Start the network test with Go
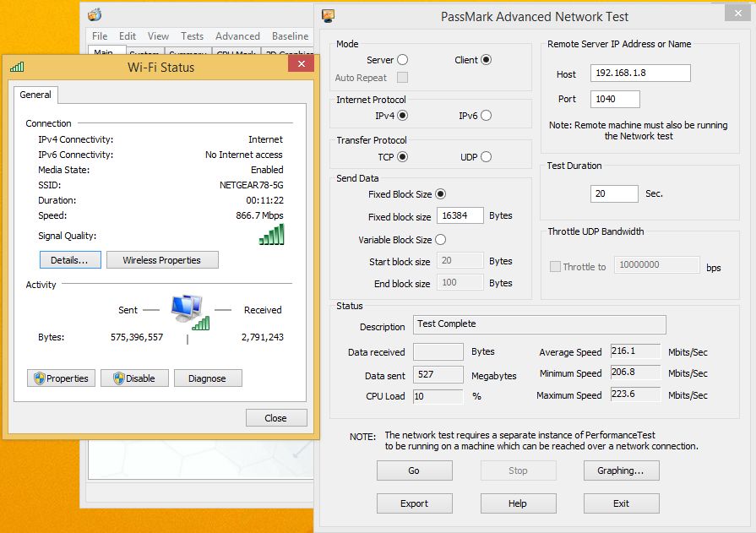756x533 pixels. pos(415,470)
